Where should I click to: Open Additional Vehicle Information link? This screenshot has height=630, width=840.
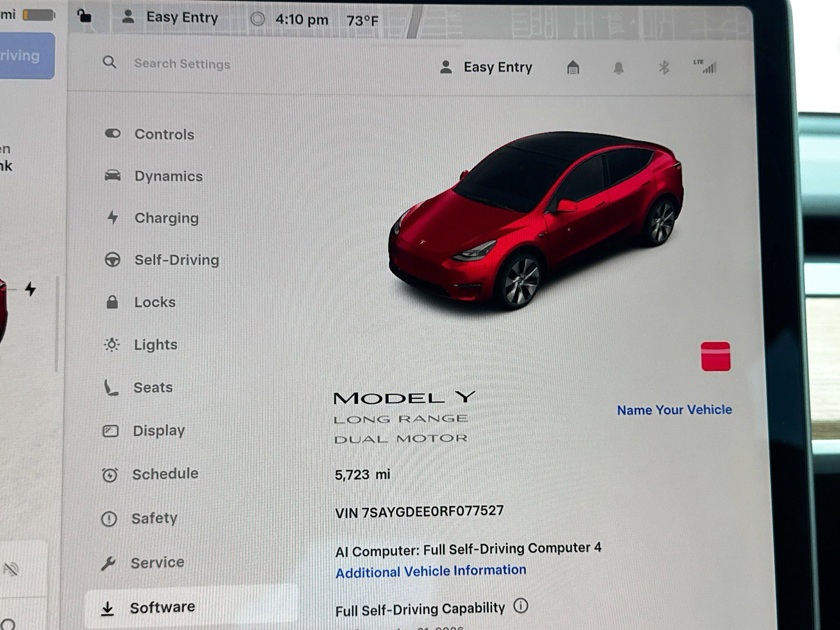[431, 572]
